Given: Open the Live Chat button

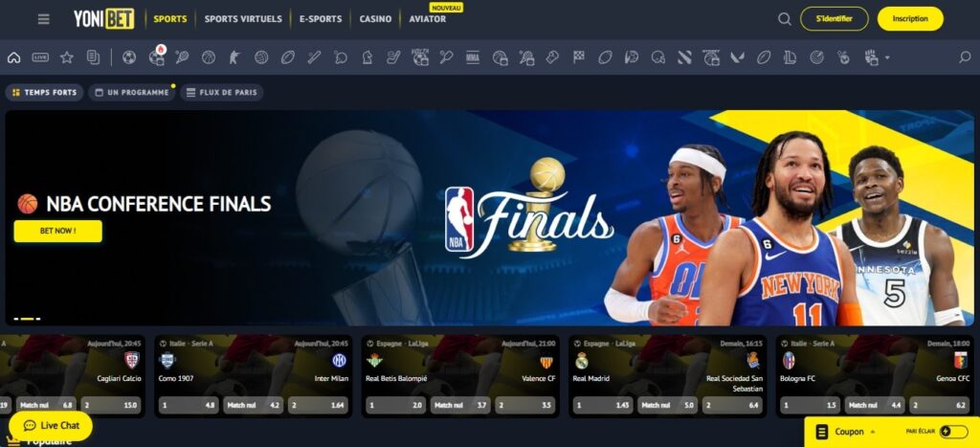Looking at the screenshot, I should (52, 426).
